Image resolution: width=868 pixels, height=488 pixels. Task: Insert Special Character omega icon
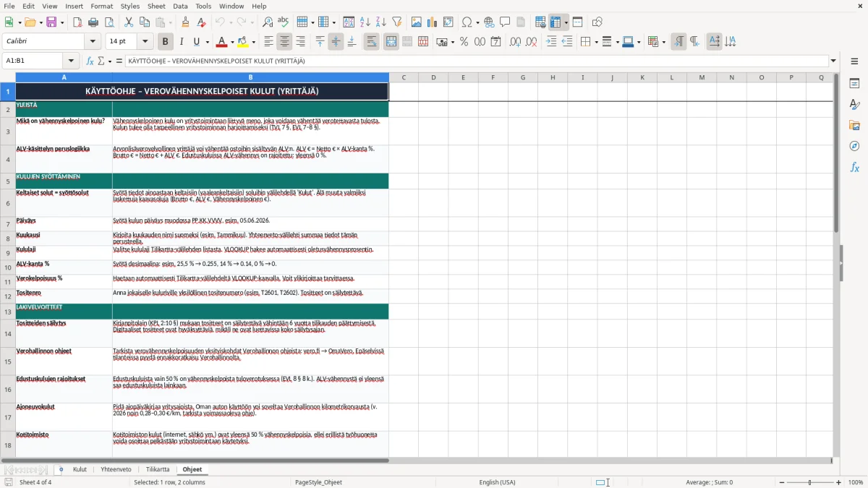click(467, 22)
